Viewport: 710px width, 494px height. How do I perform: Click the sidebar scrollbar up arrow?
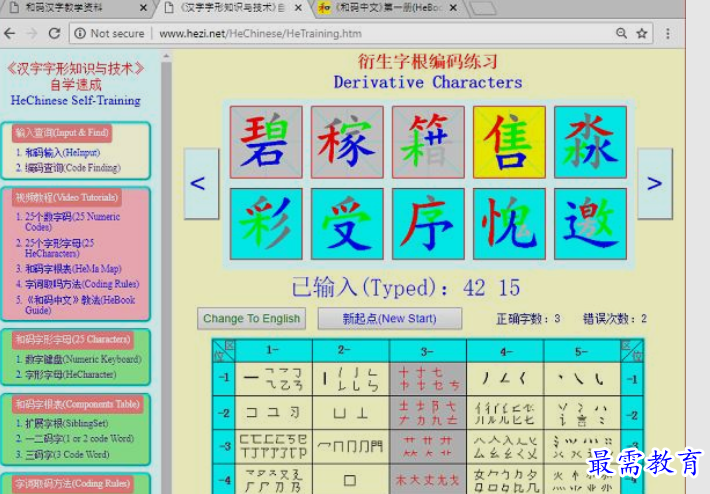(166, 57)
